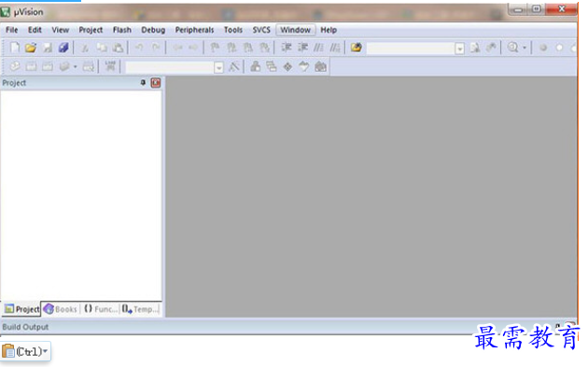Click the Insert/Remove Bookmark flag icon

click(x=215, y=48)
